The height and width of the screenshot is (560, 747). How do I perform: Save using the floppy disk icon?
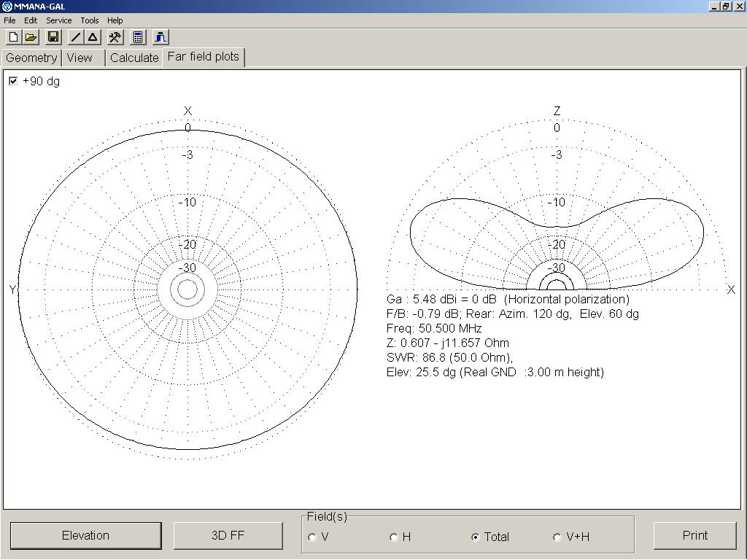pyautogui.click(x=53, y=37)
